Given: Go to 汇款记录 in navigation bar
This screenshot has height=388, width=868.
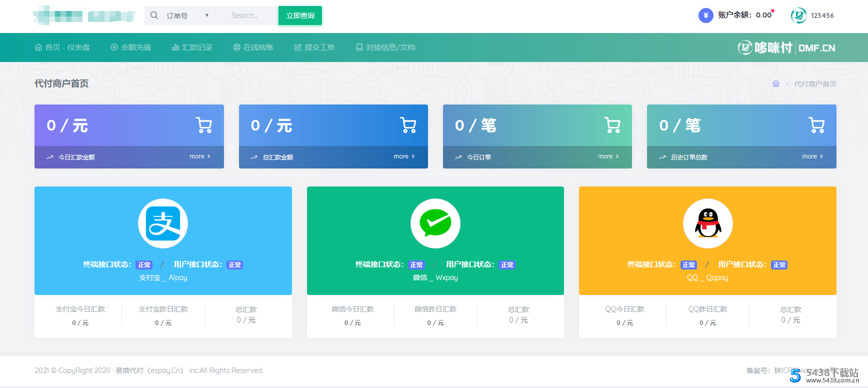Looking at the screenshot, I should pos(192,47).
